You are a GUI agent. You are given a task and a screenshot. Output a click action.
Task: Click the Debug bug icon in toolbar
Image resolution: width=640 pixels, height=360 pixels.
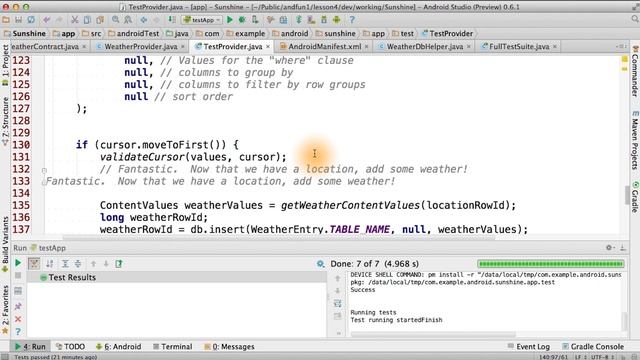(242, 20)
